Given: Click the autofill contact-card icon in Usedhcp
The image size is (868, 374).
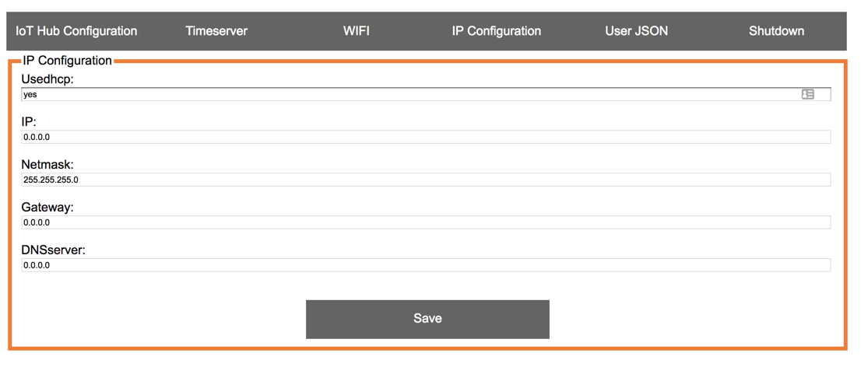Looking at the screenshot, I should pos(807,94).
